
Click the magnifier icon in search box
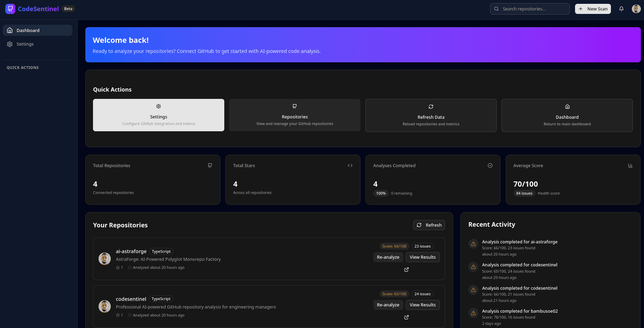click(496, 9)
